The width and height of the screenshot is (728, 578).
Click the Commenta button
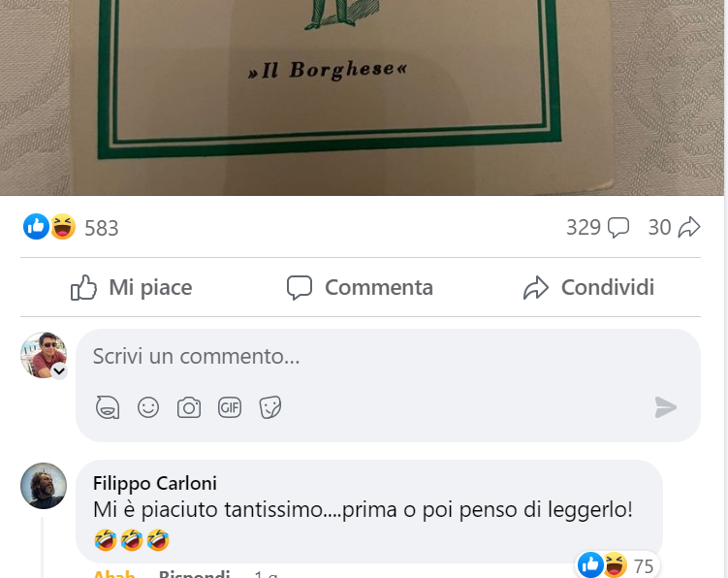[x=360, y=287]
